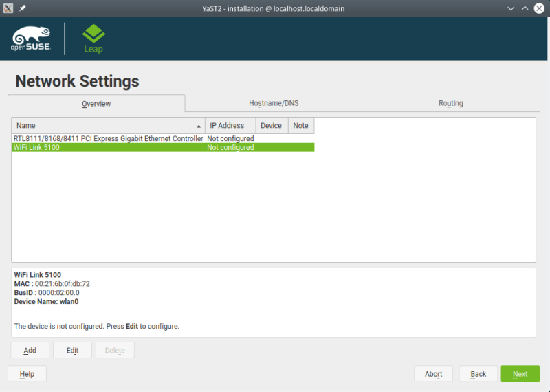550x392 pixels.
Task: Sort by the Device column header
Action: [x=272, y=126]
